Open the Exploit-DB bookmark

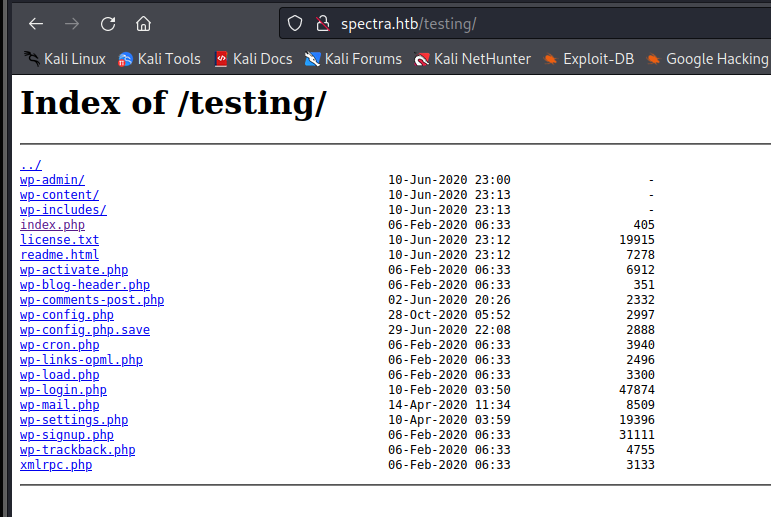[589, 59]
